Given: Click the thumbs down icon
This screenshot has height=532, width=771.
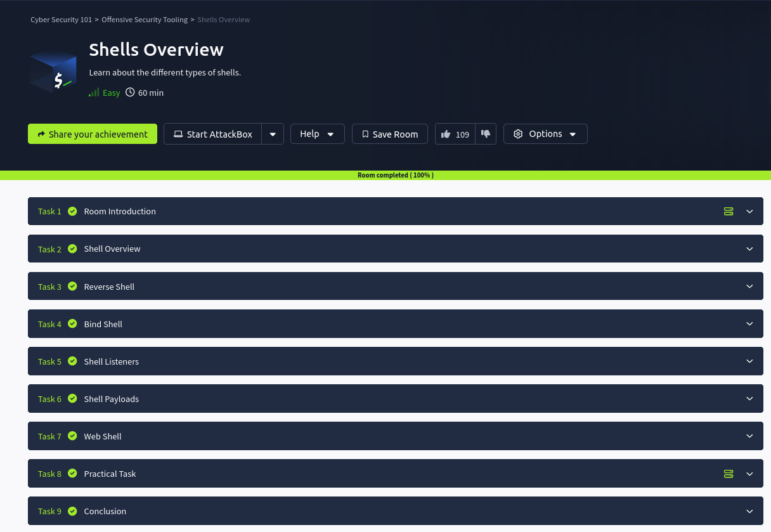Looking at the screenshot, I should point(486,134).
